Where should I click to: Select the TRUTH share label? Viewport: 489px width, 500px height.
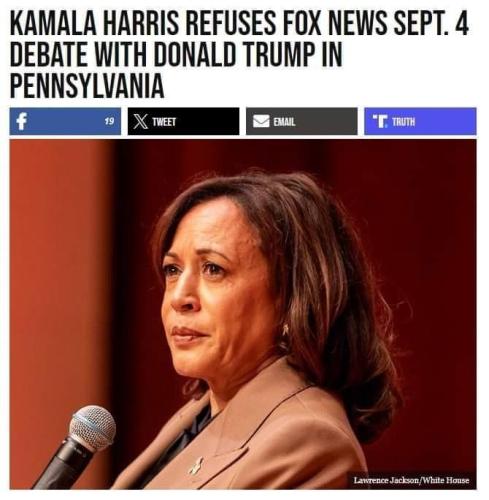point(404,122)
